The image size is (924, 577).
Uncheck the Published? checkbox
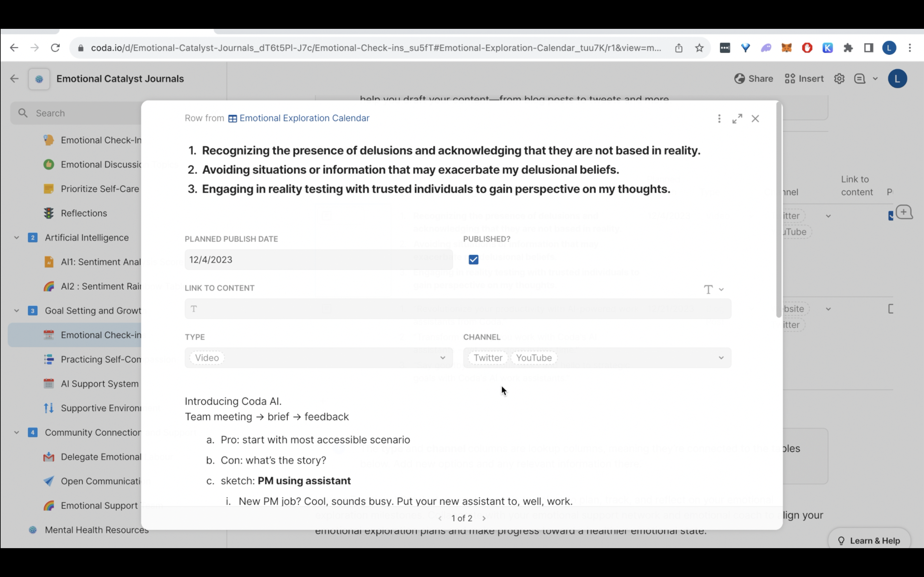[474, 260]
